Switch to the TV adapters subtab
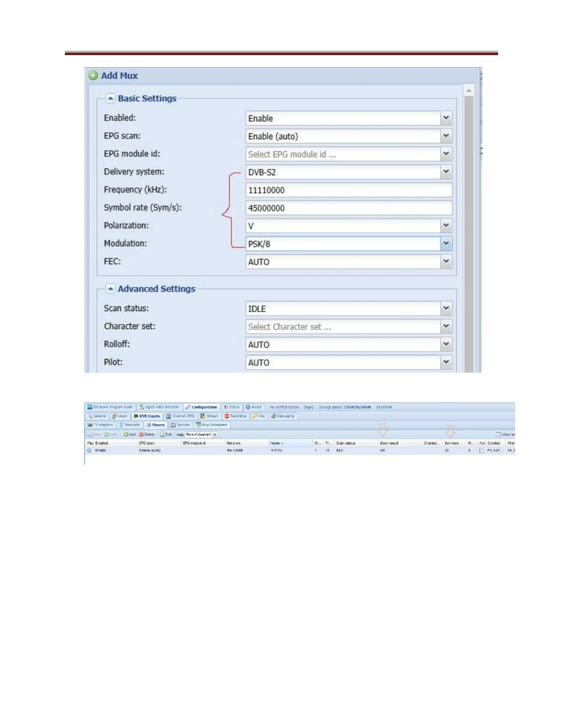563x728 pixels. [x=100, y=425]
